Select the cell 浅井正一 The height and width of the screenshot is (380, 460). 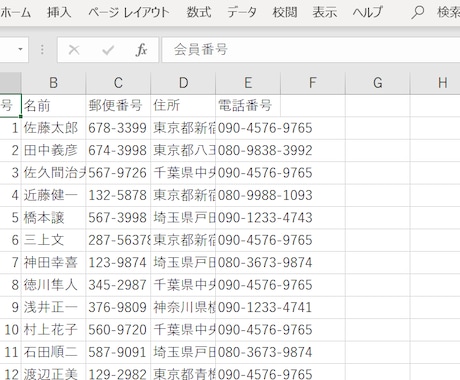[x=53, y=307]
